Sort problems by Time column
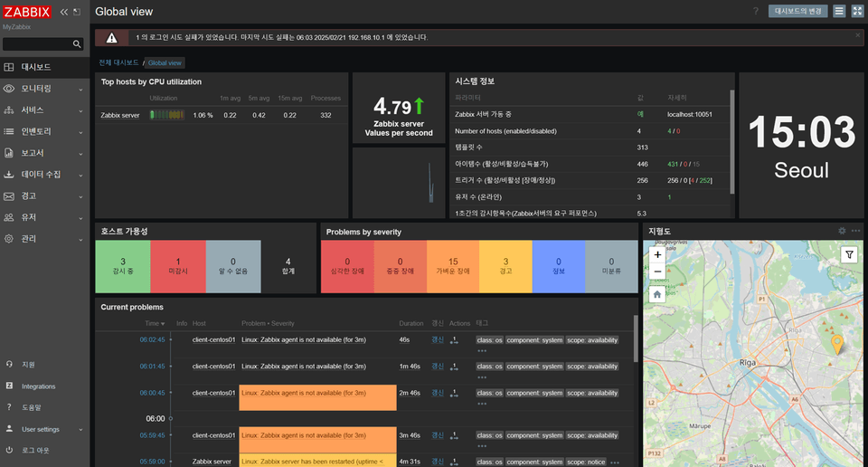Viewport: 868px width, 467px height. [x=155, y=323]
